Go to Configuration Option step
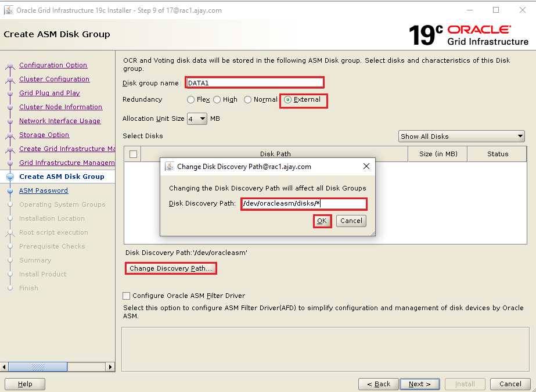The width and height of the screenshot is (536, 392). (x=53, y=65)
